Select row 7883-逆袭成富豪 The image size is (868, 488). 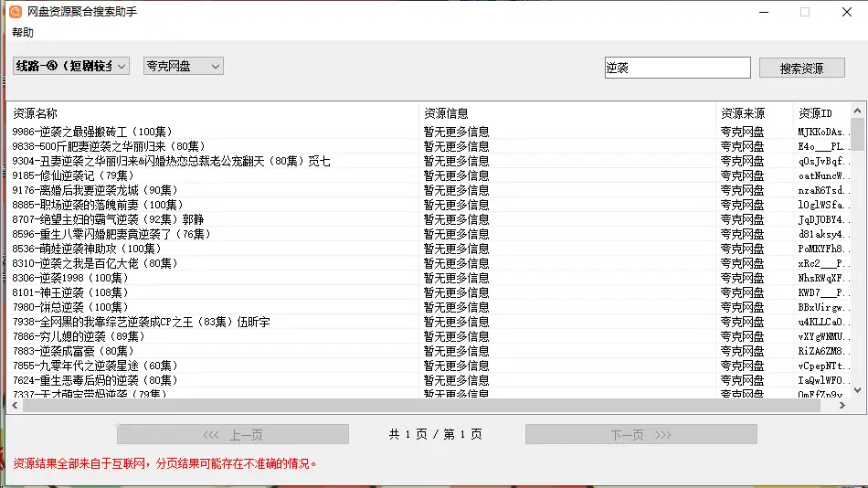pos(73,351)
